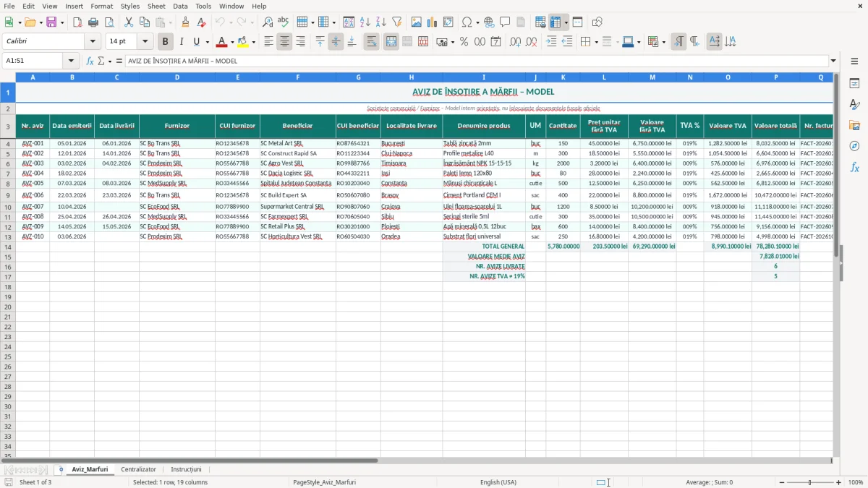Viewport: 868px width, 488px height.
Task: Toggle bold formatting
Action: pos(166,42)
